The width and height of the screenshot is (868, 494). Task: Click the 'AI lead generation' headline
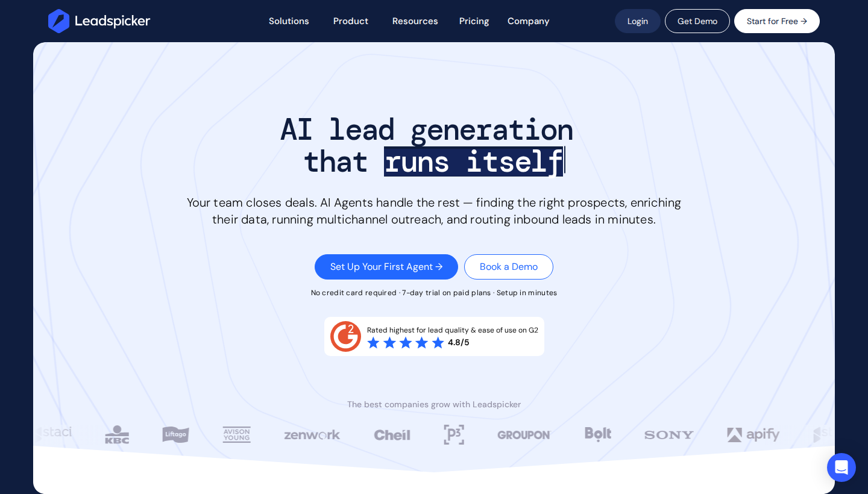(x=427, y=130)
